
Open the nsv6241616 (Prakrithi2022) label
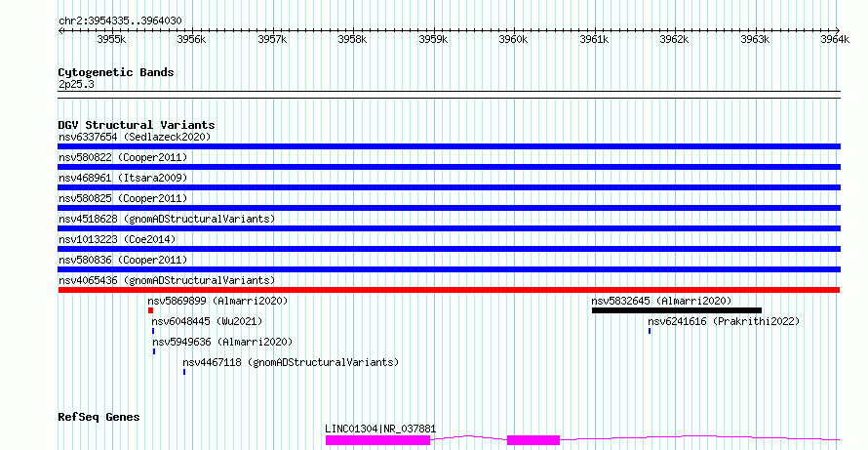724,321
